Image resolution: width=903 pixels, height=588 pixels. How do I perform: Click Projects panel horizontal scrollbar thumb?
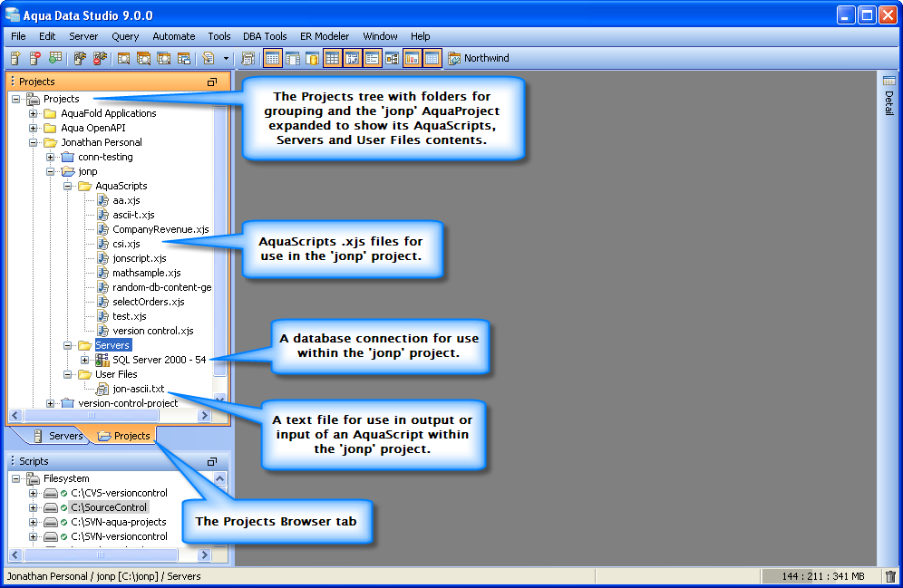tap(92, 415)
